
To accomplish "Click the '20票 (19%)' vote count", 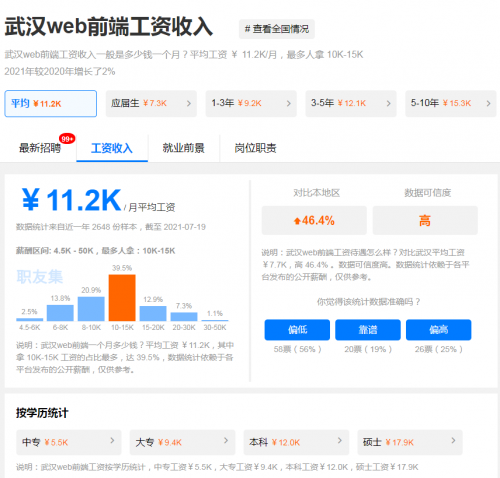I will (x=368, y=349).
